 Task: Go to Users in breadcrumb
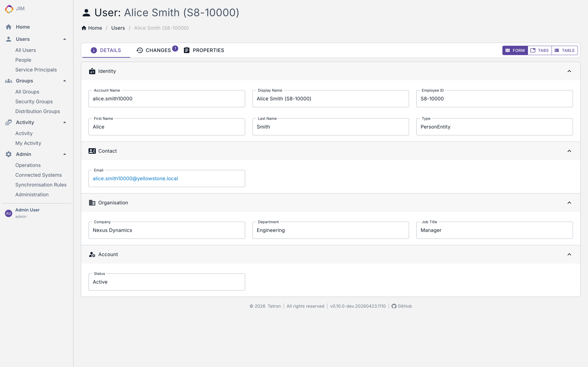pos(118,28)
